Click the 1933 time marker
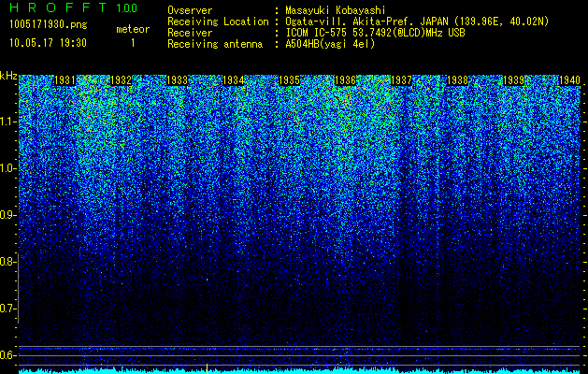 point(177,80)
